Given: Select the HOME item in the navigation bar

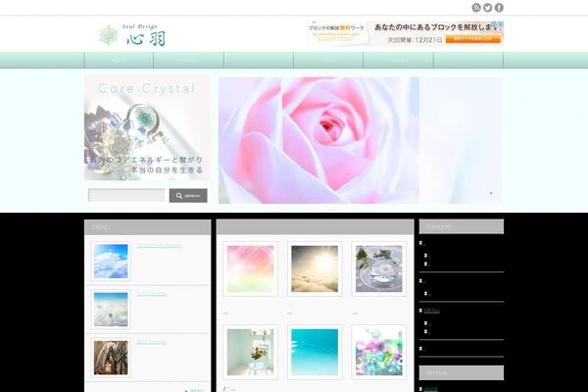Looking at the screenshot, I should (119, 61).
